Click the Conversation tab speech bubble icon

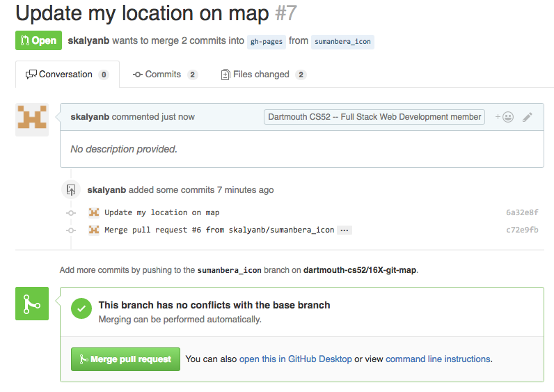(x=31, y=75)
